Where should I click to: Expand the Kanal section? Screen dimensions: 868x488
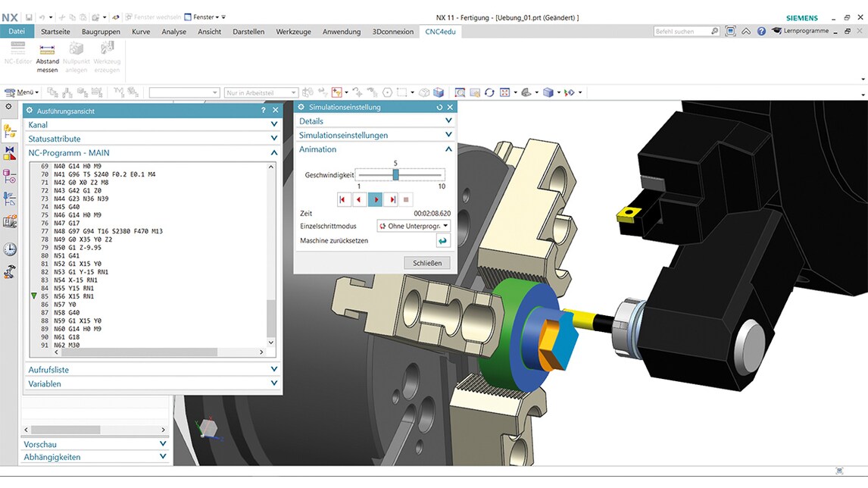click(x=152, y=124)
